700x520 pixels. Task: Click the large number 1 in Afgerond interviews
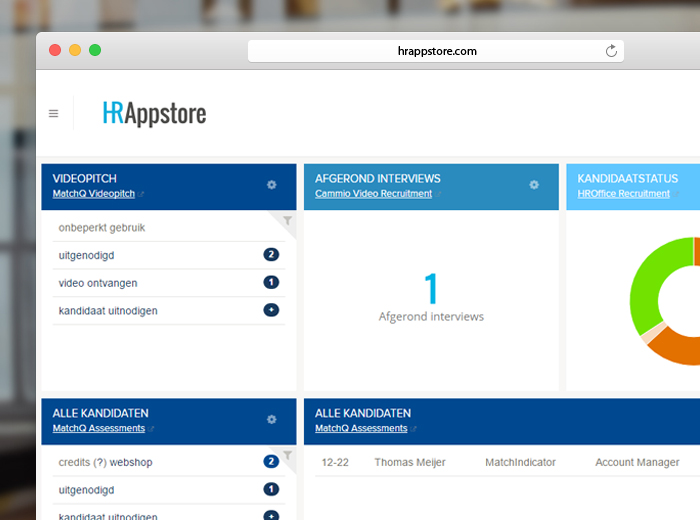pos(431,288)
